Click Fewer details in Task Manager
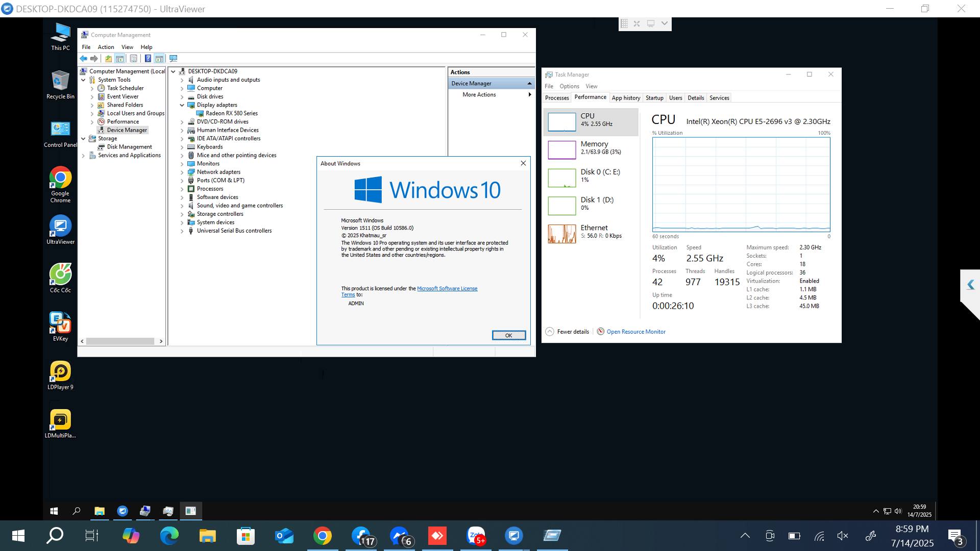The image size is (980, 551). 568,332
